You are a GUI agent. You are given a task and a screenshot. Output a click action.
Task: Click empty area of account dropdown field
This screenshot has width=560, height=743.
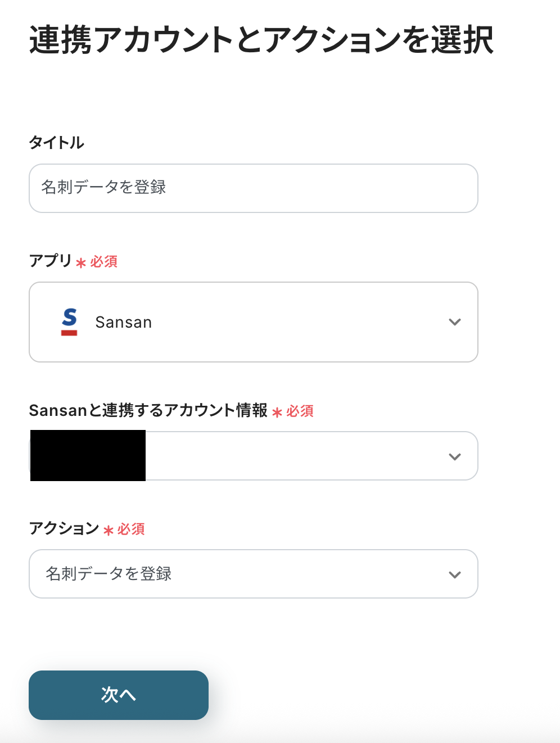point(292,456)
